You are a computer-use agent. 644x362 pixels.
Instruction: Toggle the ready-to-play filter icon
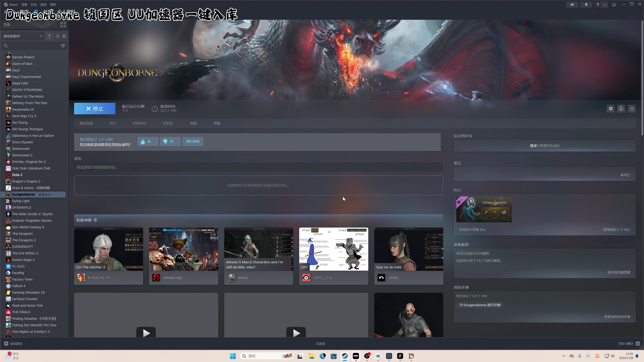(x=64, y=36)
